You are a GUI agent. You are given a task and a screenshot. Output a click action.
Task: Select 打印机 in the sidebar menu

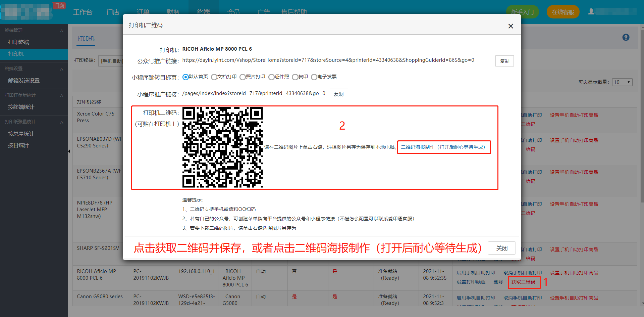(x=34, y=54)
